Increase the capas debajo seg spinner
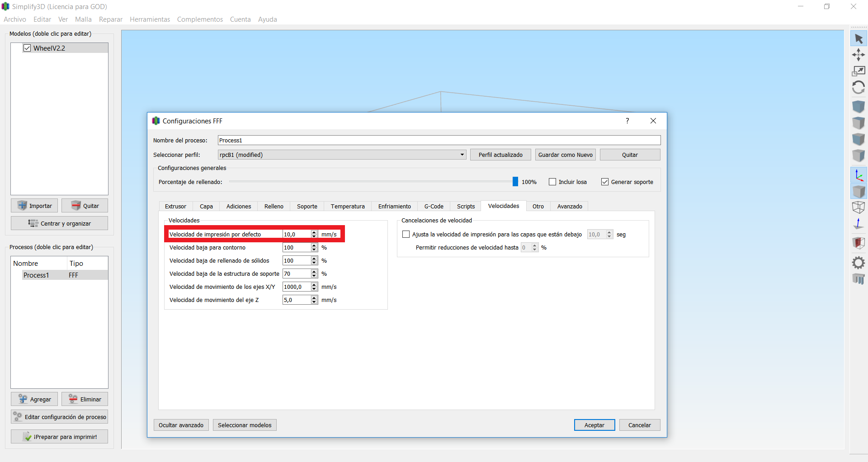Screen dimensions: 868x462 pyautogui.click(x=609, y=232)
